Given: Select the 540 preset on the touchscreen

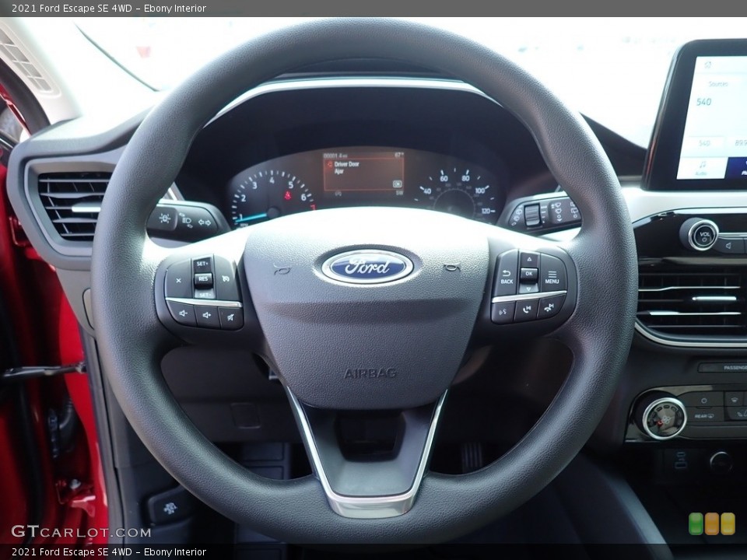Looking at the screenshot, I should pyautogui.click(x=703, y=143).
